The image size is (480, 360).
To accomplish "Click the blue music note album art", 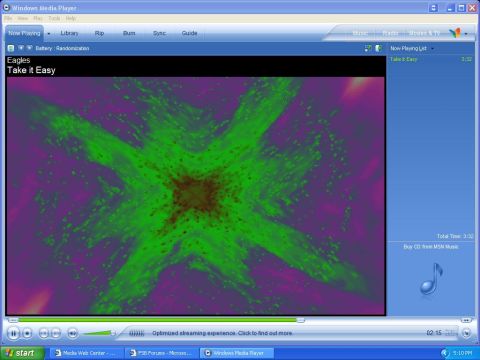I will pos(432,279).
